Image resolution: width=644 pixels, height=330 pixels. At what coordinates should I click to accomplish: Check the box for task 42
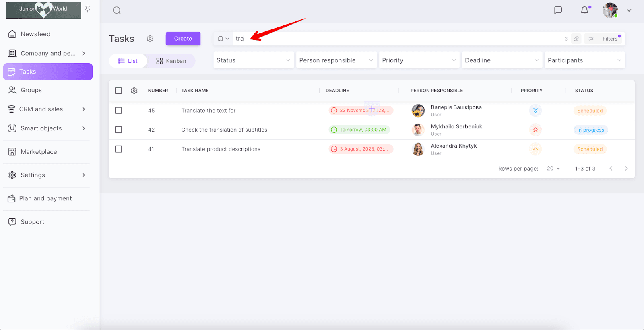118,130
